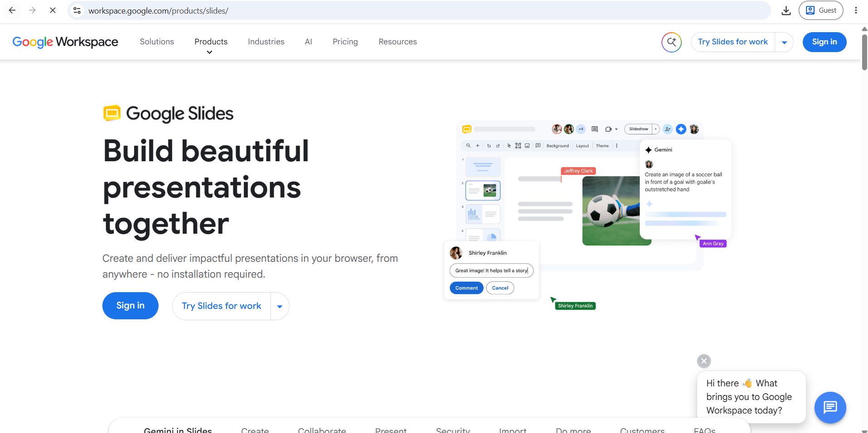Image resolution: width=868 pixels, height=433 pixels.
Task: Click the header Sign in button
Action: (824, 42)
